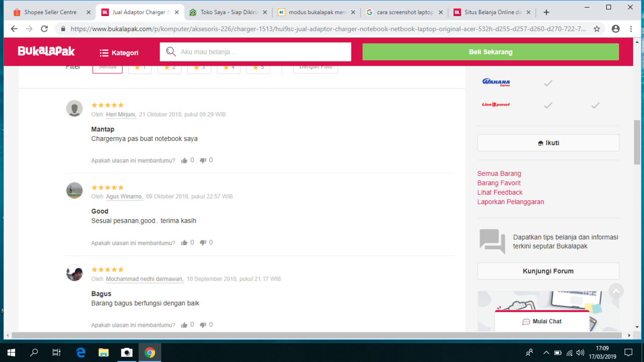The height and width of the screenshot is (362, 644).
Task: Click Laporkan Pelanggaran link
Action: click(511, 202)
